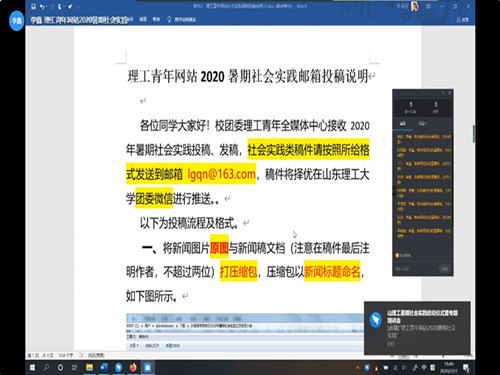The width and height of the screenshot is (500, 375).
Task: Open the DingTalk meeting notification popup
Action: [417, 328]
